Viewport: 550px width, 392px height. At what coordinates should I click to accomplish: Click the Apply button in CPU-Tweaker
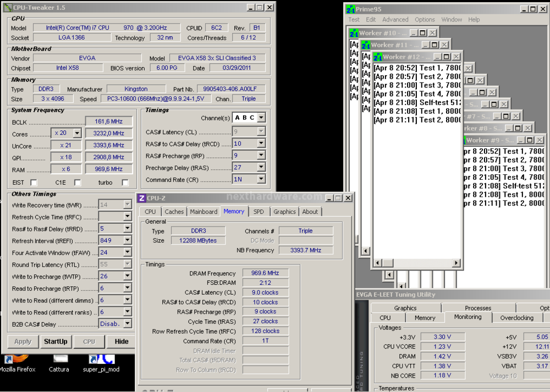23,341
